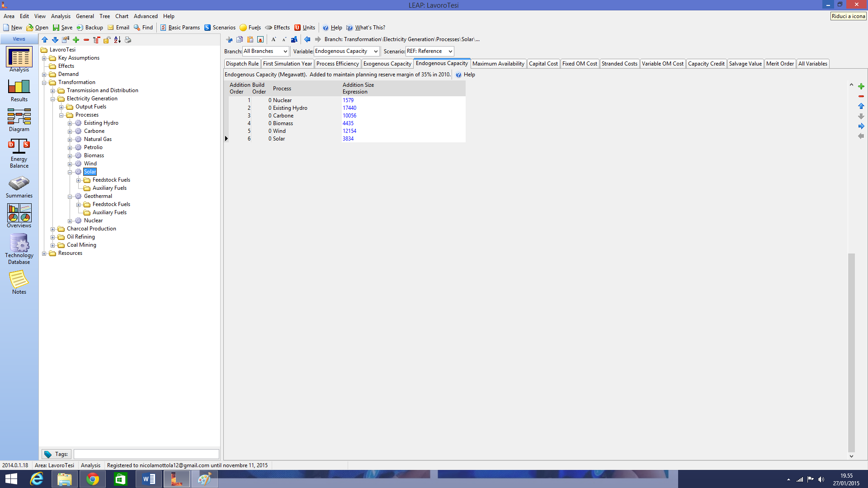Click the vertical scrollbar of the data panel
868x488 pixels.
851,352
